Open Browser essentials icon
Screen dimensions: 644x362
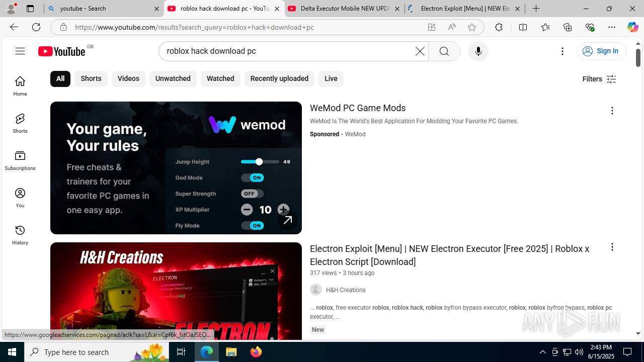coord(590,27)
